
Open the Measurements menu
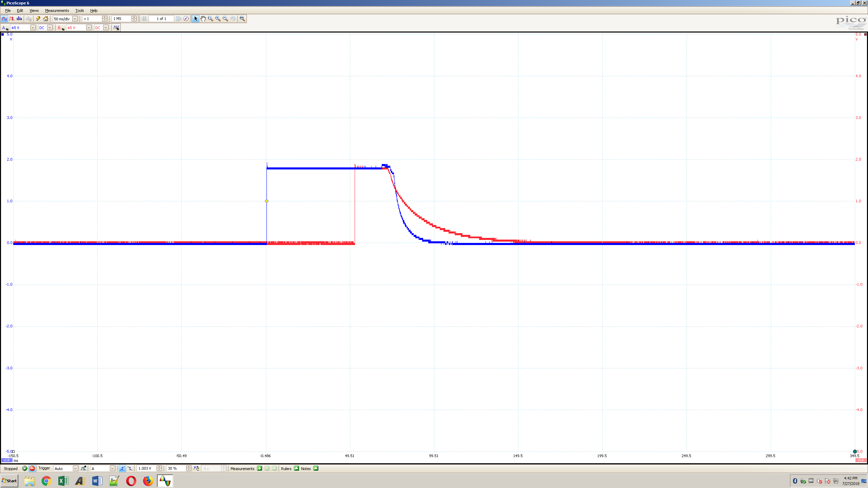[x=57, y=11]
